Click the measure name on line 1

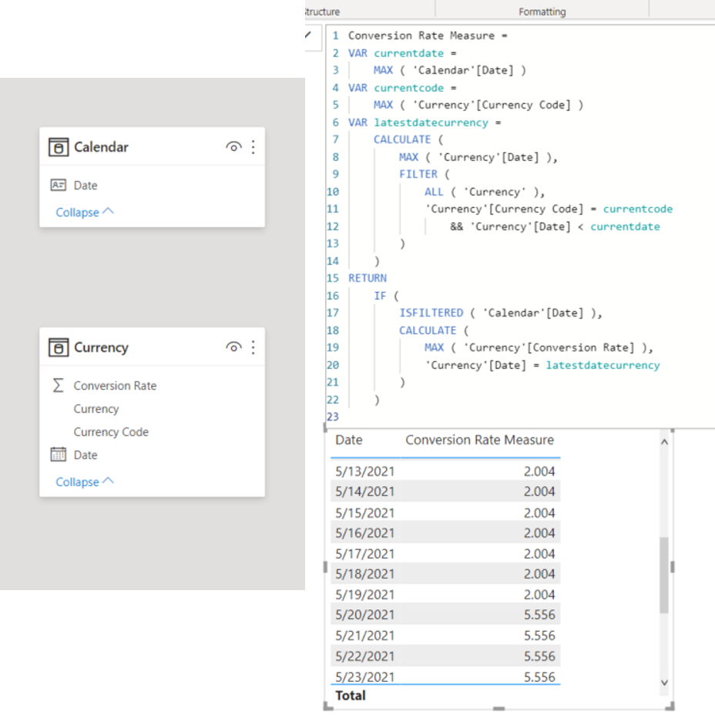(421, 35)
